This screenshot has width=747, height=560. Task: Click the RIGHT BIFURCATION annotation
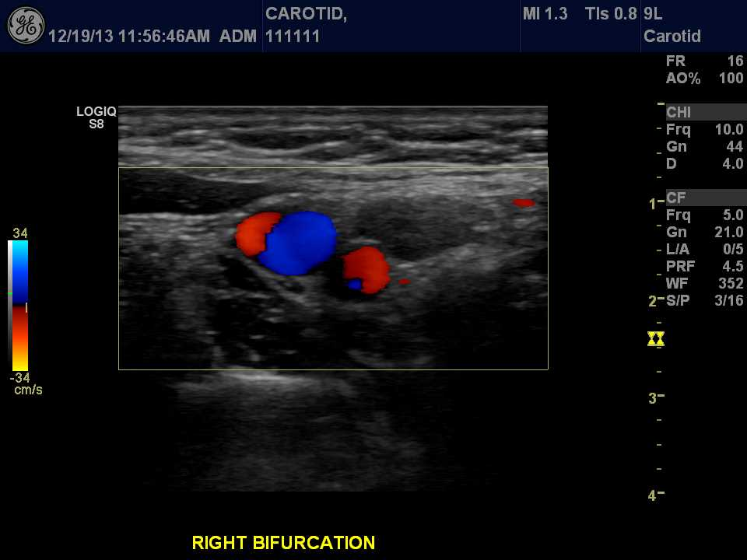(x=283, y=542)
